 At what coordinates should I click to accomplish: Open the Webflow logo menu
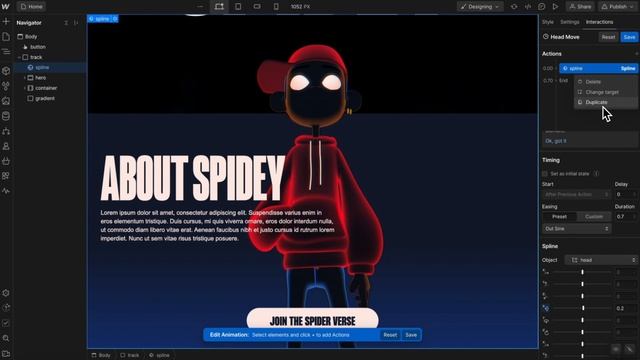tap(6, 7)
